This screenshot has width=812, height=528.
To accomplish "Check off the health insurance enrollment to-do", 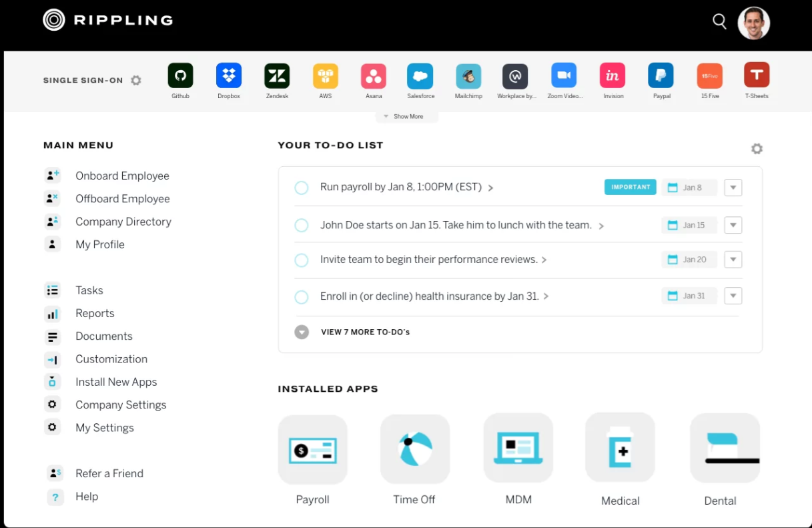I will 302,296.
